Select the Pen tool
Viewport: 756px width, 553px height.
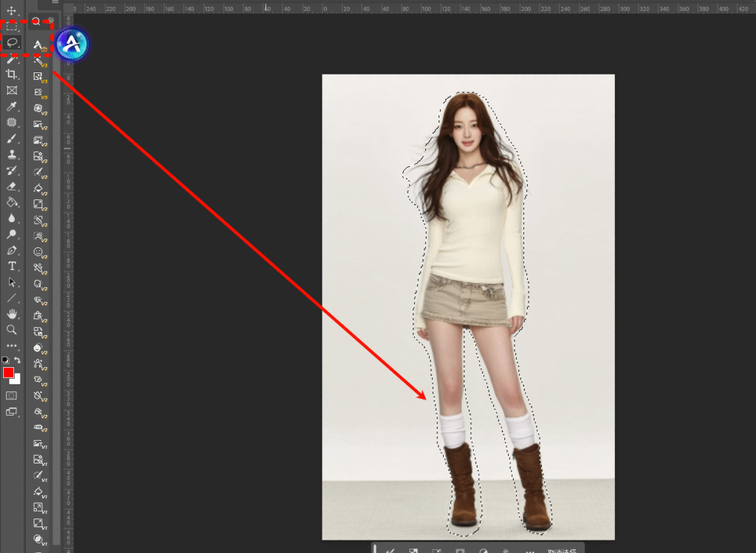coord(12,250)
